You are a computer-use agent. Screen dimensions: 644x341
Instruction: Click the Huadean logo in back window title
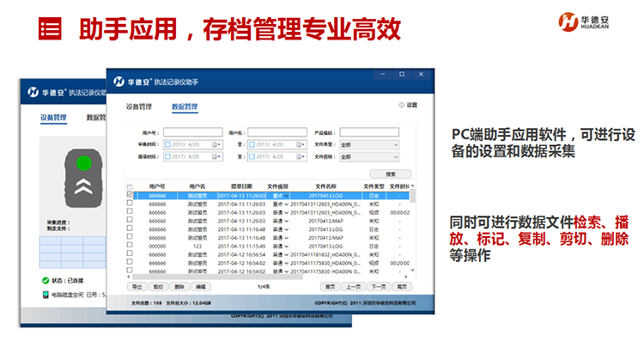click(x=33, y=93)
